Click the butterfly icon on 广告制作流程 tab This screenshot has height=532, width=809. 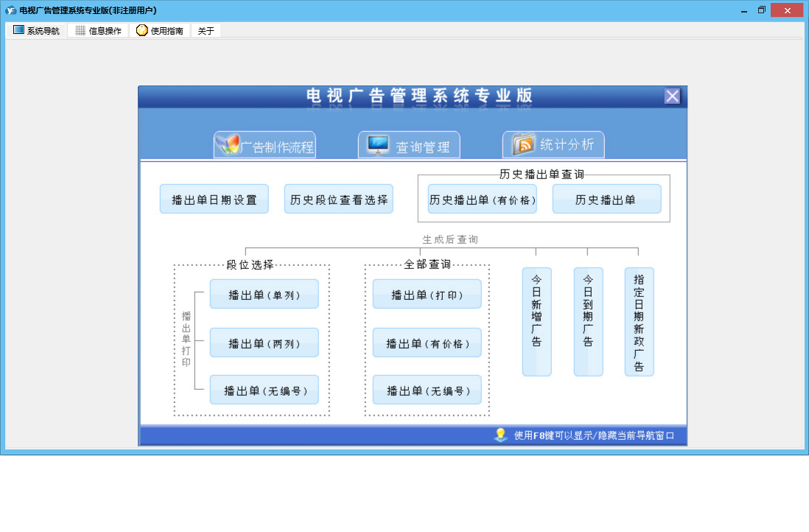point(228,145)
